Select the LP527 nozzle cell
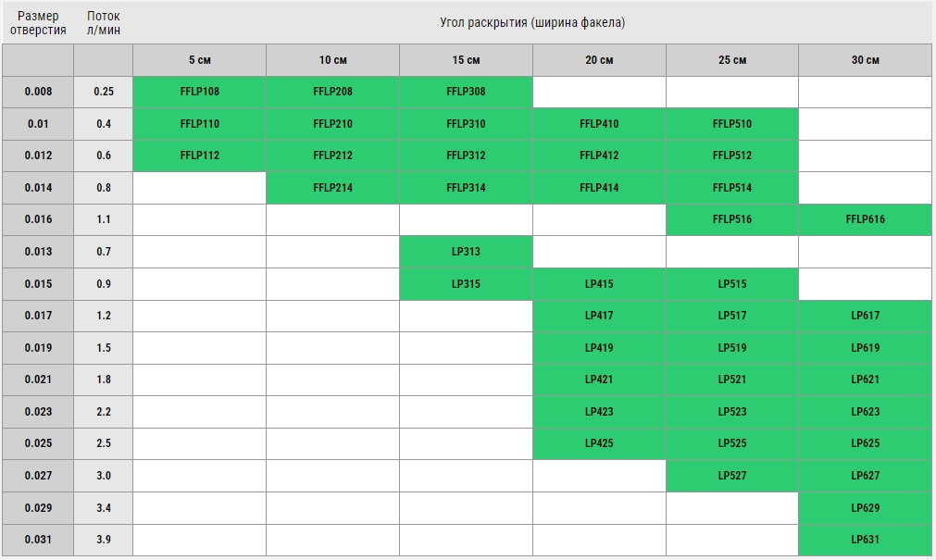The width and height of the screenshot is (936, 560). 732,476
